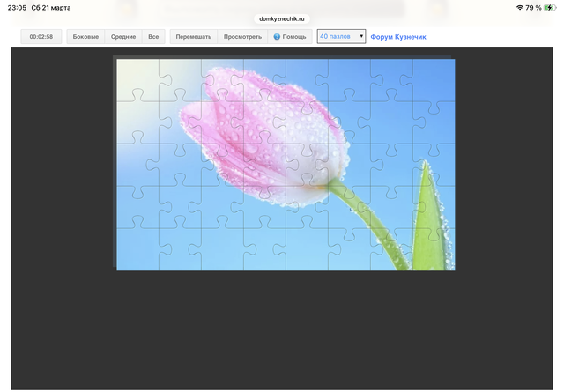The width and height of the screenshot is (564, 392).
Task: Select the top-right corner puzzle piece
Action: coord(434,79)
